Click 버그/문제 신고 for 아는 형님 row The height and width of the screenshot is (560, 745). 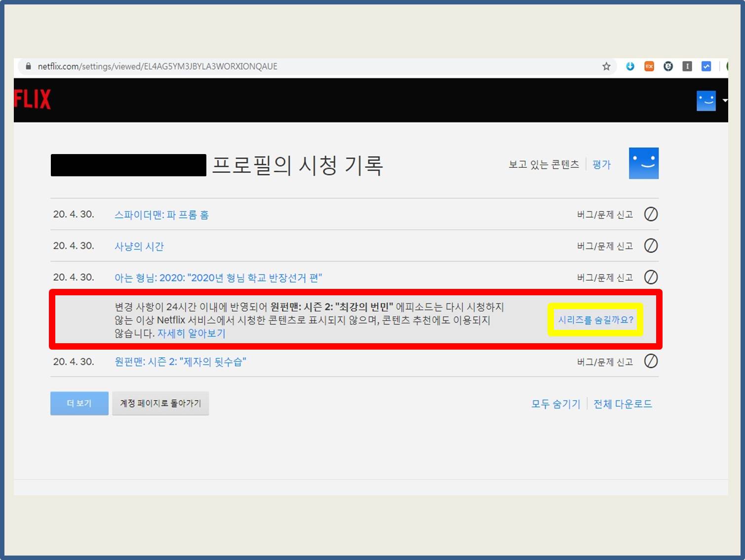pyautogui.click(x=605, y=278)
